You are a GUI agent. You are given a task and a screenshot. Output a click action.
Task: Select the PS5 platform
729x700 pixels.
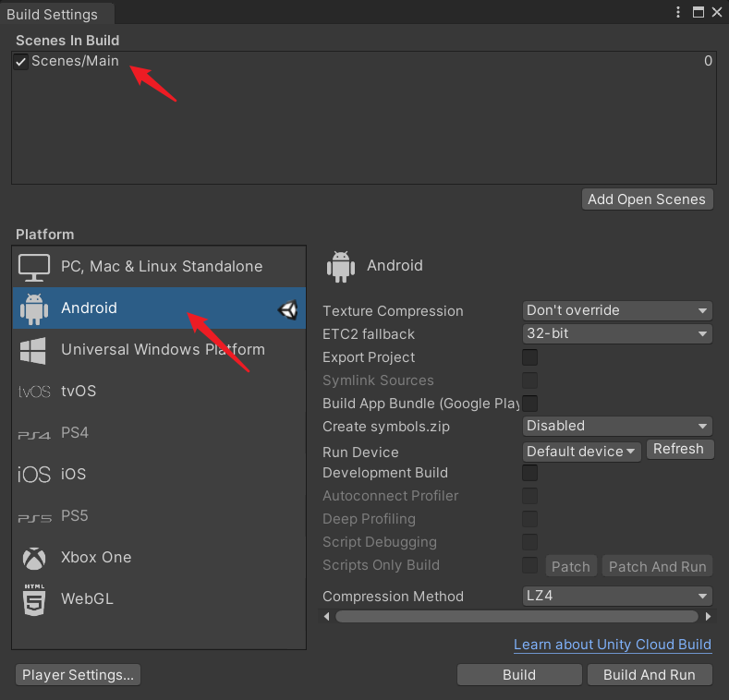click(x=159, y=516)
